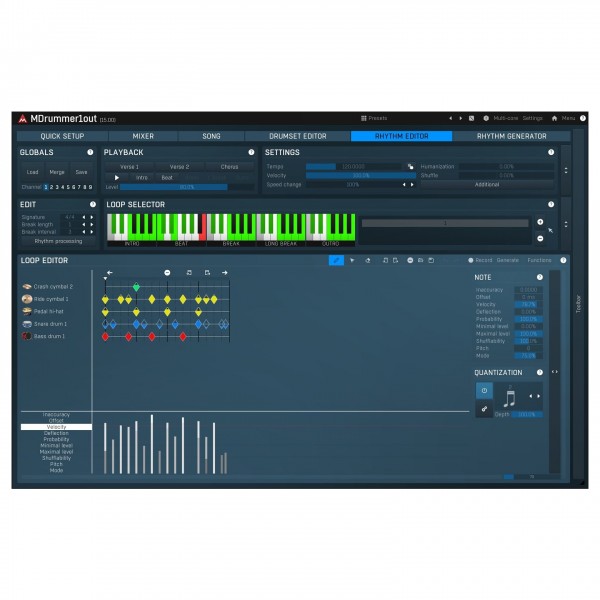Select Probability in the parameter list
Viewport: 600px width, 600px height.
click(56, 439)
